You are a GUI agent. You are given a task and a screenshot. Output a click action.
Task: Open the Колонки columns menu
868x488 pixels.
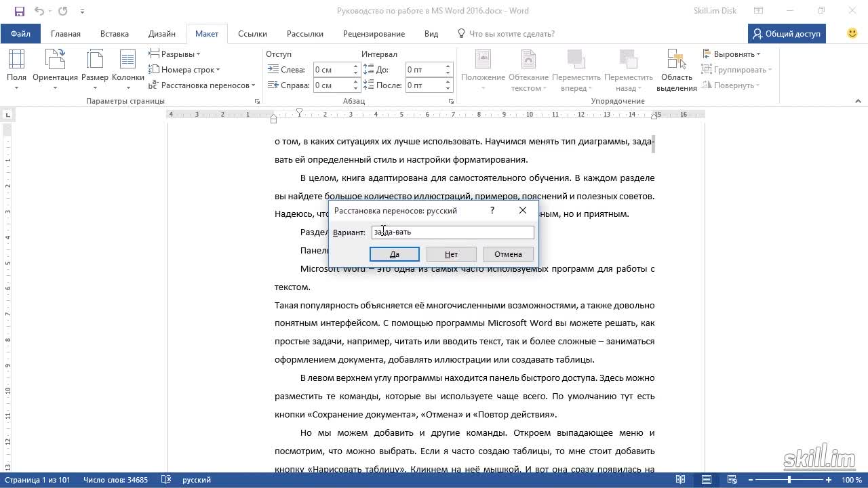coord(127,70)
